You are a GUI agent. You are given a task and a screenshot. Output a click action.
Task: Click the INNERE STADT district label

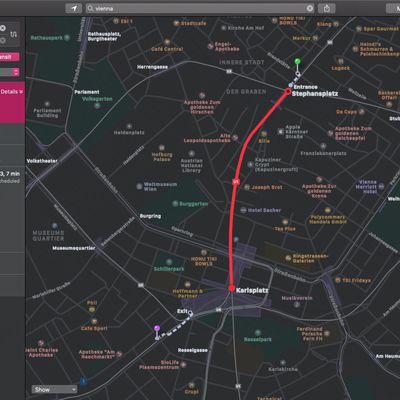click(x=242, y=62)
